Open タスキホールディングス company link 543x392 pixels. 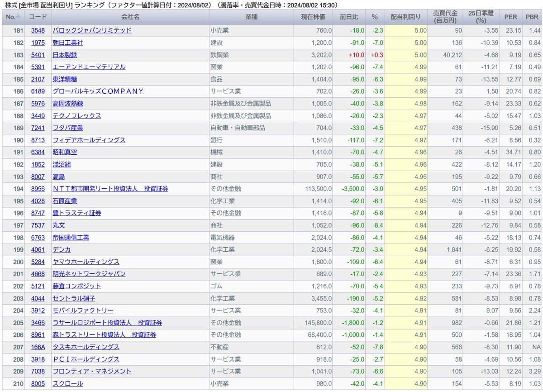point(86,348)
